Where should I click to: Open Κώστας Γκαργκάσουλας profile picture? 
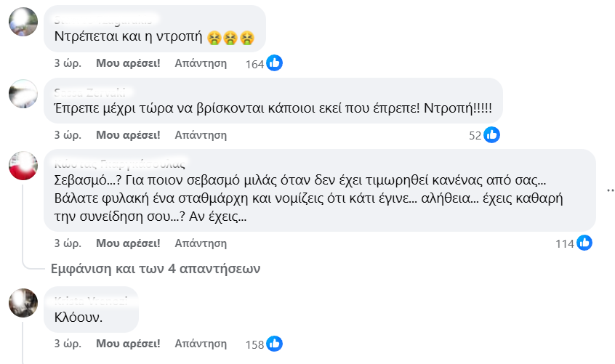click(23, 166)
